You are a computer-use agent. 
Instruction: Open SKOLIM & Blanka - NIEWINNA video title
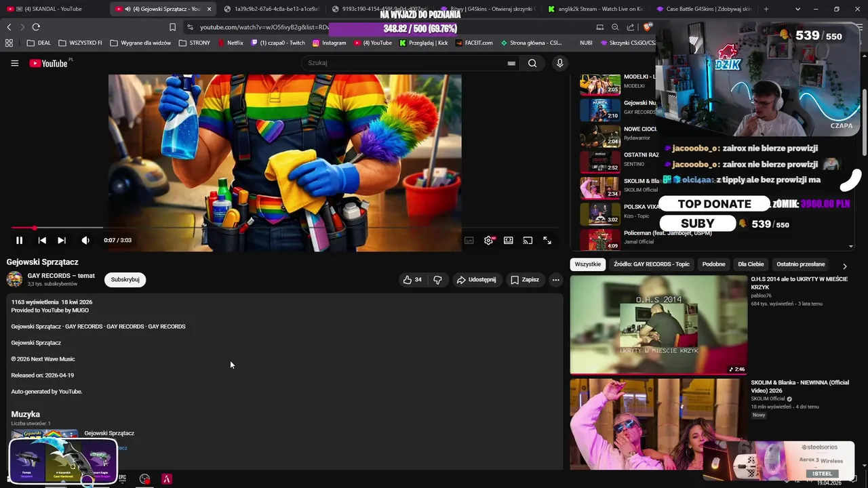(800, 386)
